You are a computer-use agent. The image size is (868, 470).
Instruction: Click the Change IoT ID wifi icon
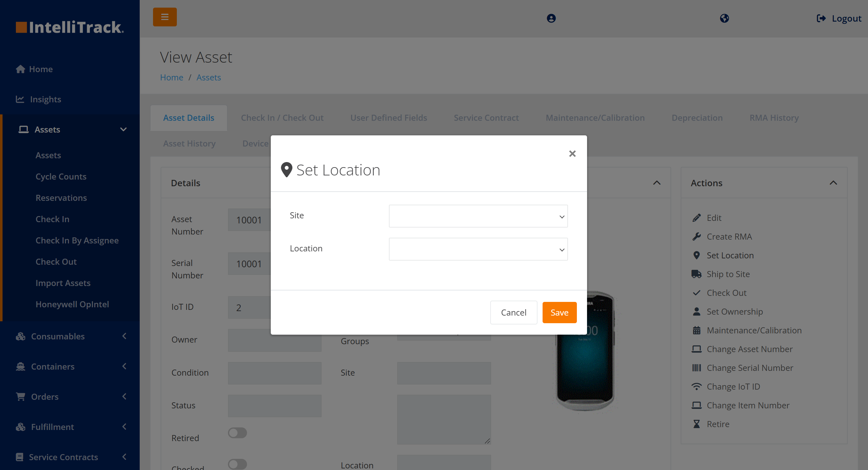pyautogui.click(x=696, y=386)
